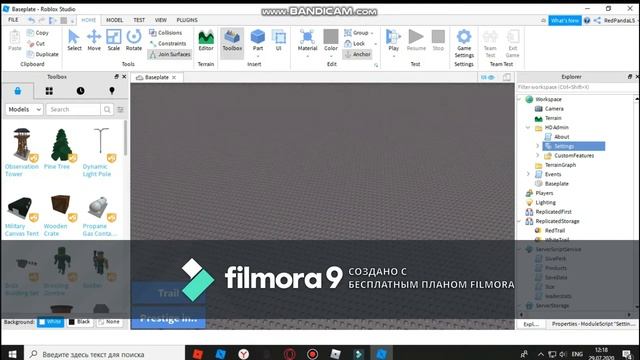Expand CustomFeatures folder arrow
Screen dimensions: 640x360
tap(538, 155)
